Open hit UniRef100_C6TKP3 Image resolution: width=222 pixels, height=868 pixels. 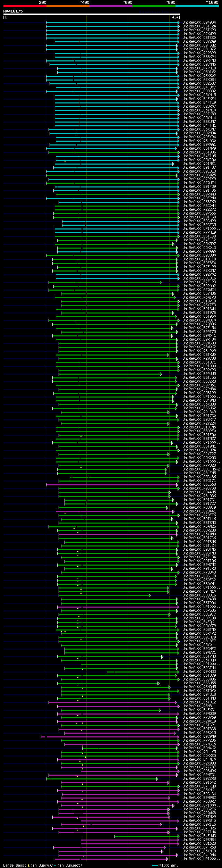[199, 30]
